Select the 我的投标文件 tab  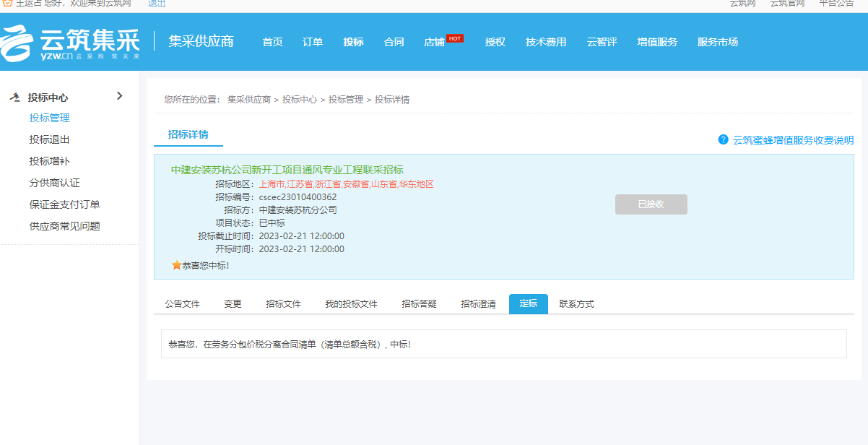[351, 304]
